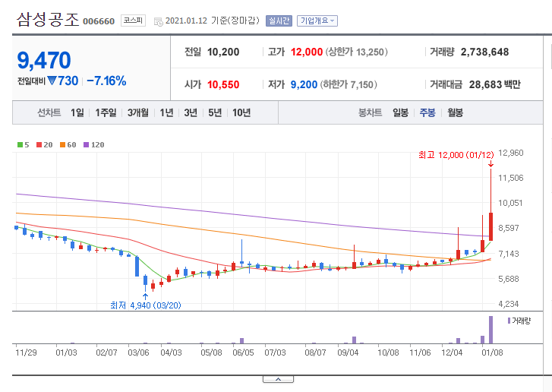552x392 pixels.
Task: Click the tallest volume bar at 01/08
Action: (490, 330)
